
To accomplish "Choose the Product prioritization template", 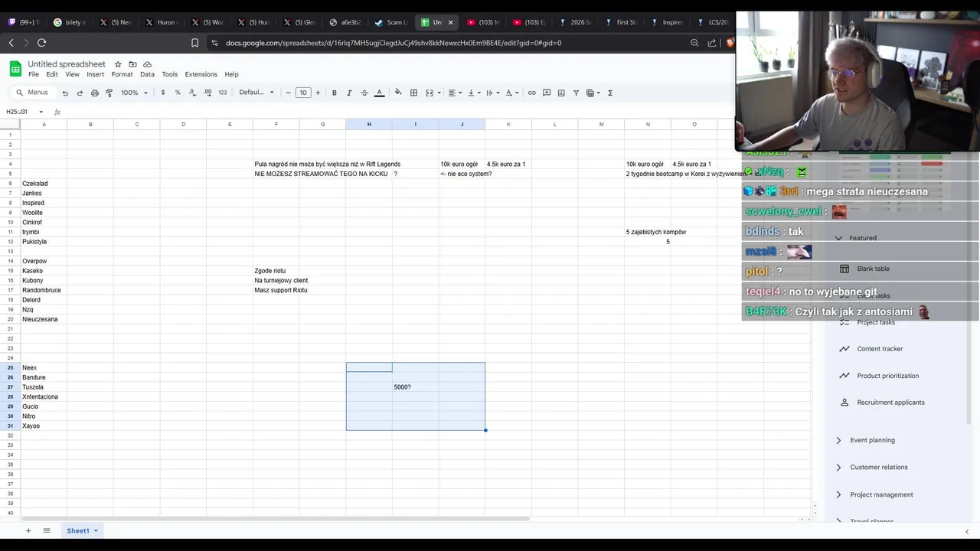I will click(887, 376).
